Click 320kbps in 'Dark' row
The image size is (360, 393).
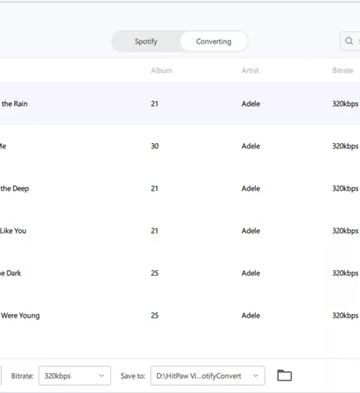click(x=345, y=273)
